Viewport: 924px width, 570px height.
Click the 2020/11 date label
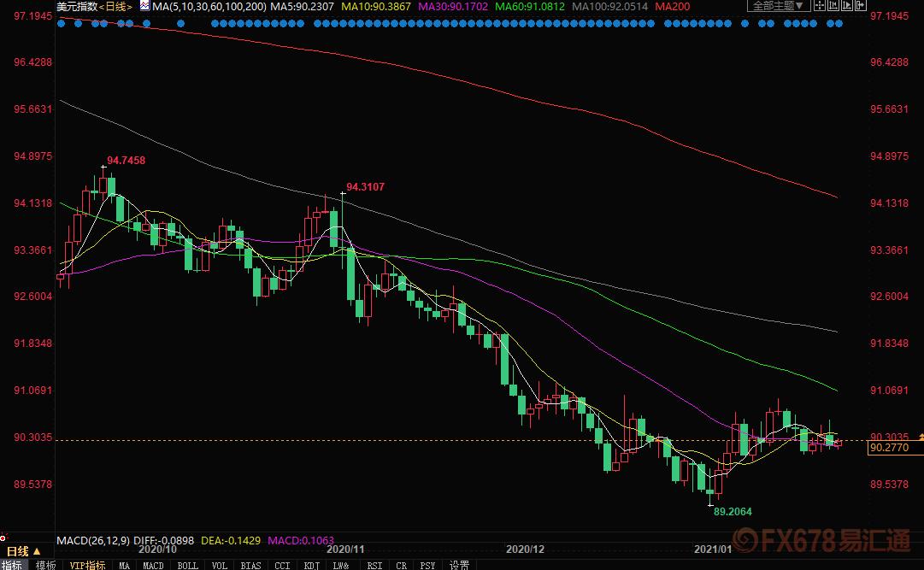point(345,549)
